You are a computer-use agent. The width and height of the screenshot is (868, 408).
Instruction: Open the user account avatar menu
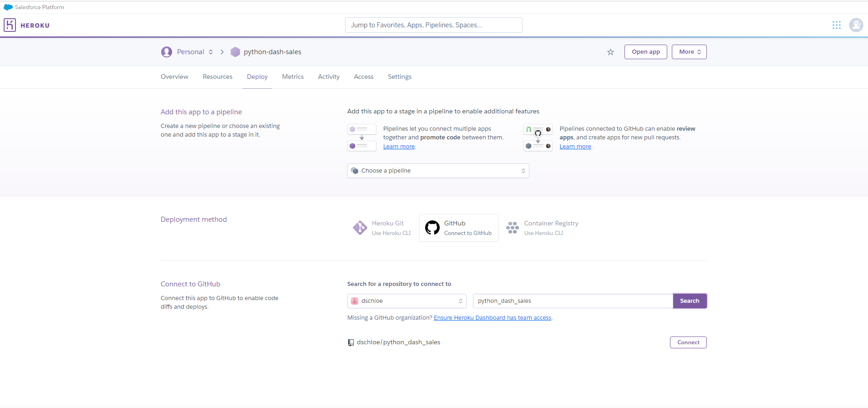coord(856,25)
